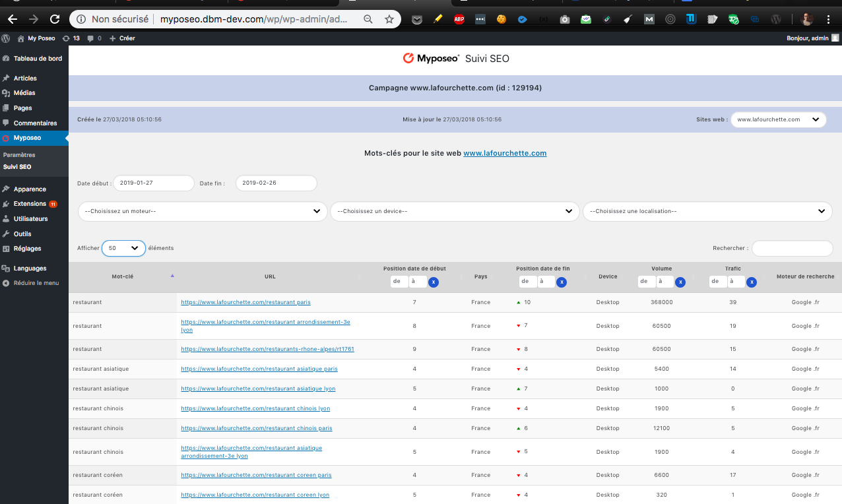This screenshot has height=504, width=842.
Task: Click the browser address bar URL
Action: 253,19
